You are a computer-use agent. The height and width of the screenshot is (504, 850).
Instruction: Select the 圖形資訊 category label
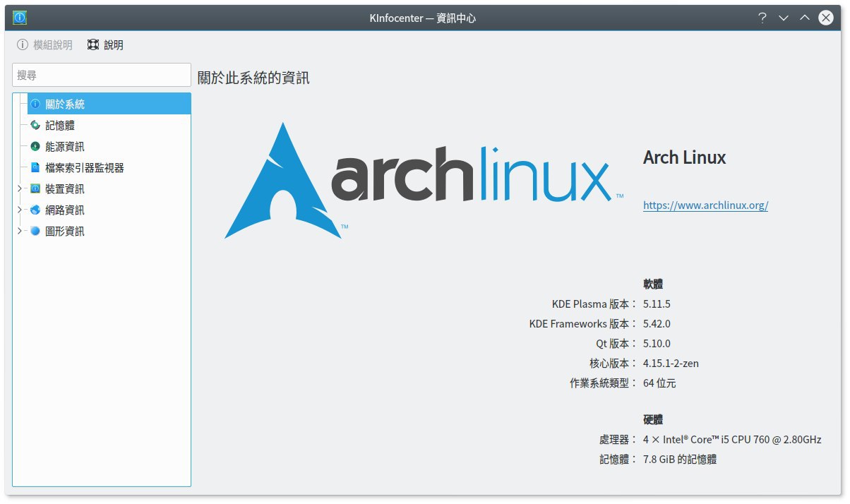65,231
